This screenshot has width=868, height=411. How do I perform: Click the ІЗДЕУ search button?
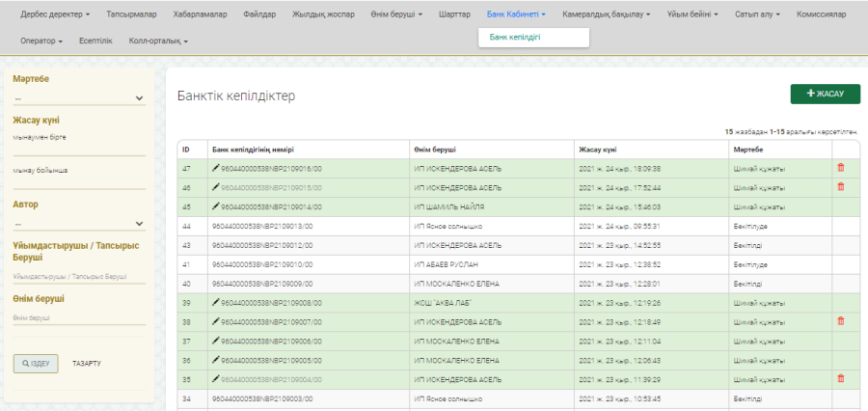[x=36, y=363]
